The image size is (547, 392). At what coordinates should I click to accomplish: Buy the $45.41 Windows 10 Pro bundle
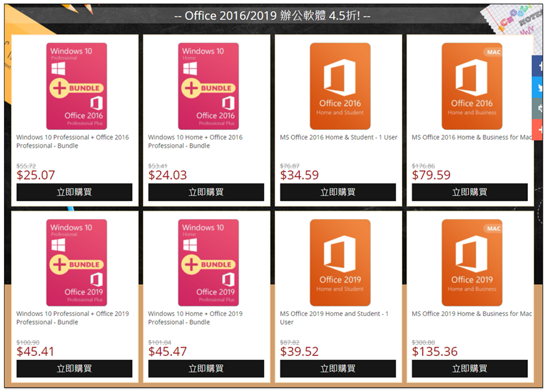coord(75,369)
